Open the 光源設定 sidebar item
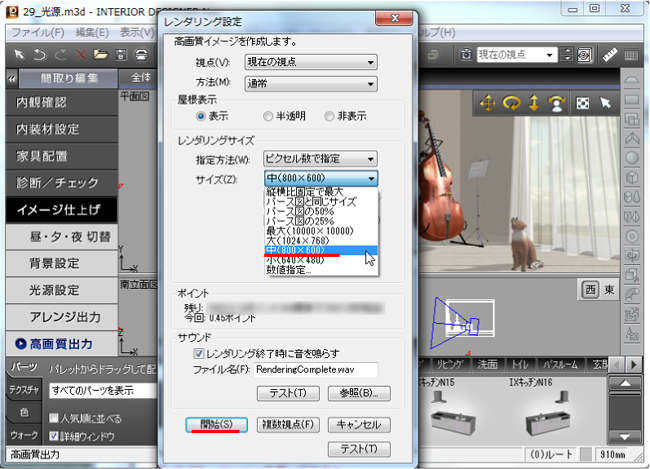Screen dimensions: 650x469 tap(55, 289)
